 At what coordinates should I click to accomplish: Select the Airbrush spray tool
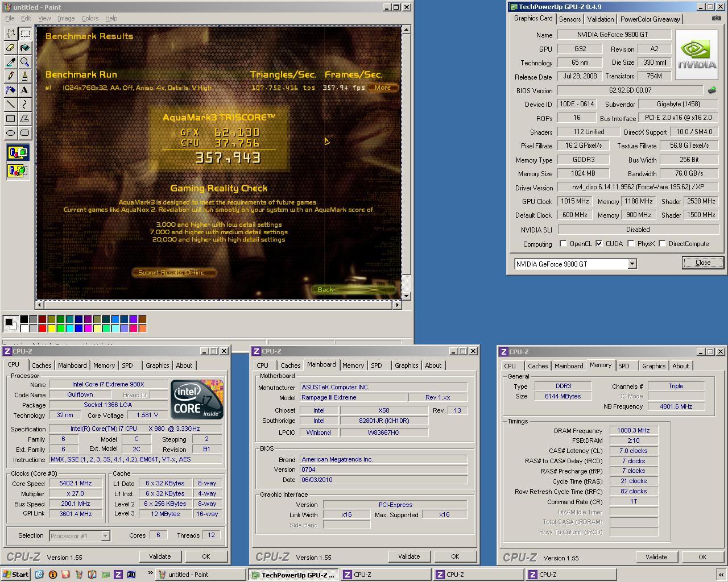point(11,90)
